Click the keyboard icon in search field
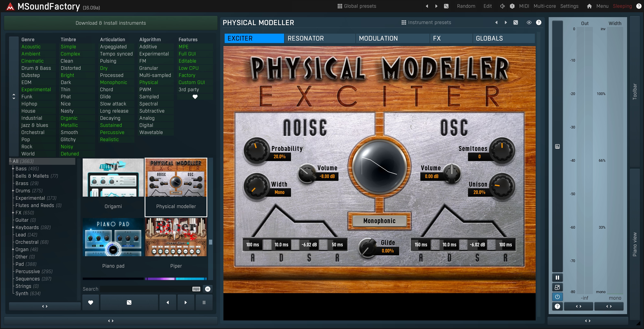 click(196, 289)
